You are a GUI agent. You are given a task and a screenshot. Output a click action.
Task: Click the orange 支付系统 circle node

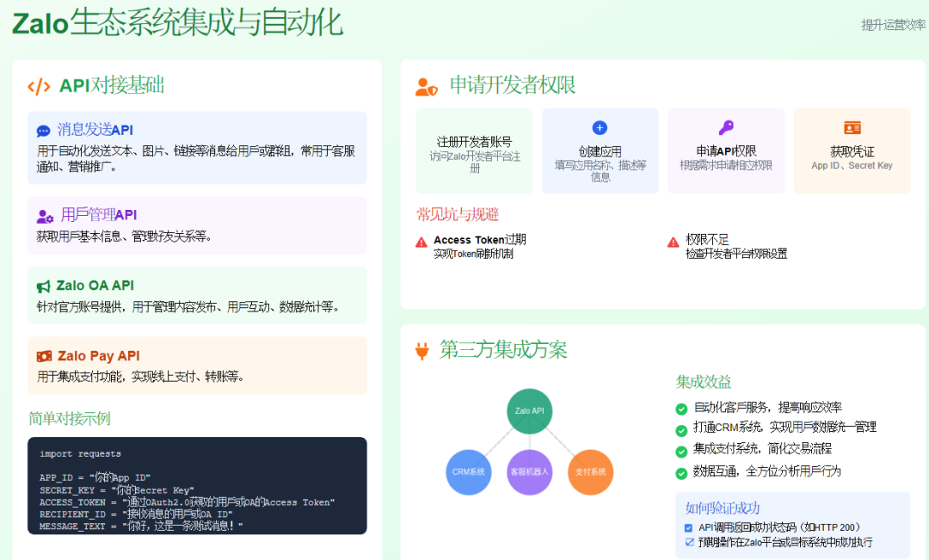(x=589, y=472)
